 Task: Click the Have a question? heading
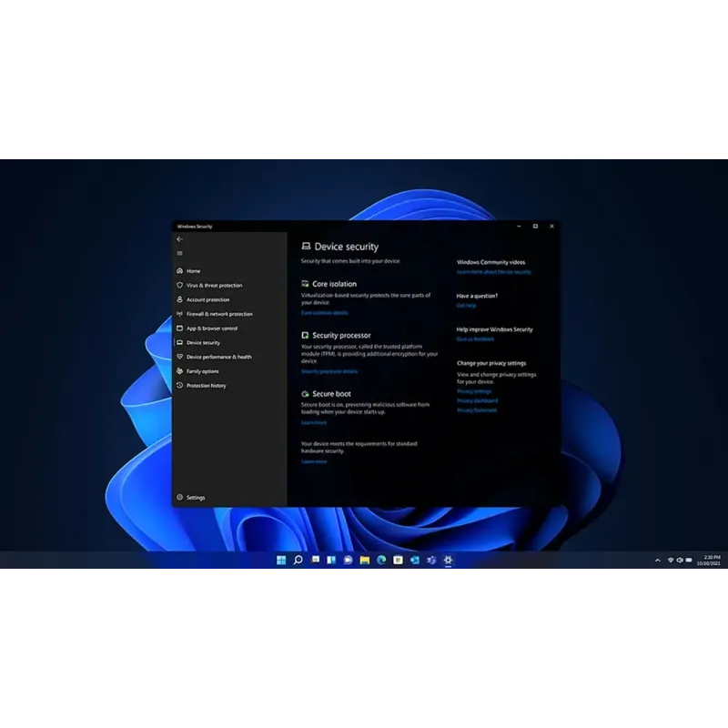coord(477,296)
